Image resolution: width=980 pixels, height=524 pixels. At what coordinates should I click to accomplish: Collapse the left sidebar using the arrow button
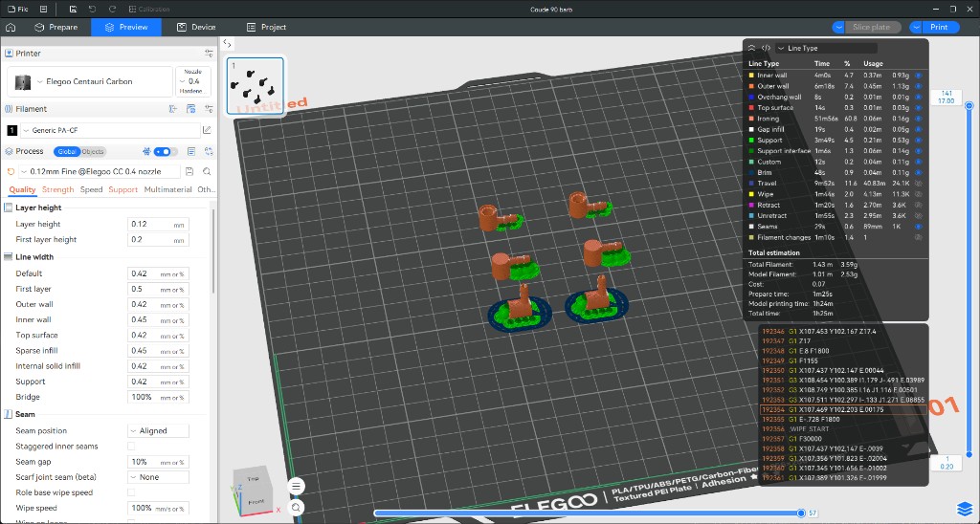[x=228, y=44]
